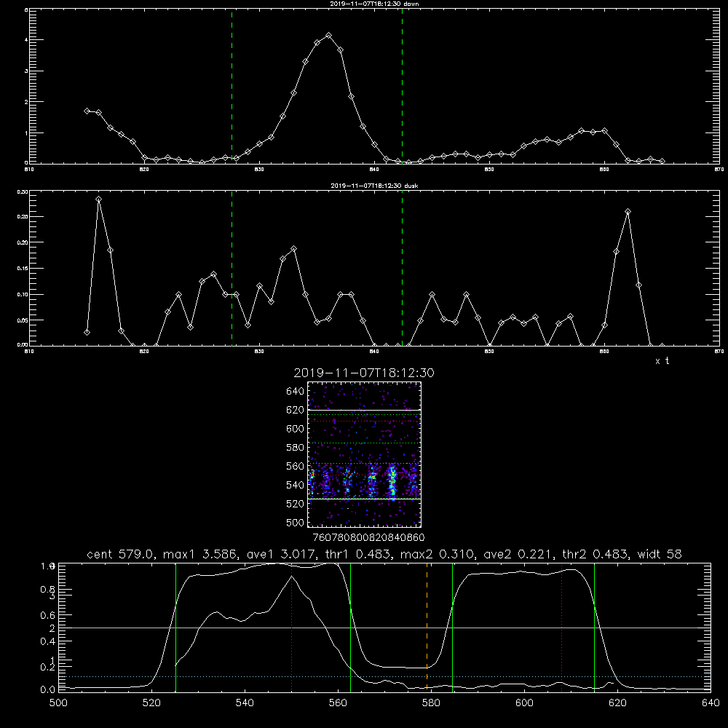Image resolution: width=728 pixels, height=728 pixels.
Task: Click the '2019-11-07T18:12:30 dawn' plot title
Action: 374,4
